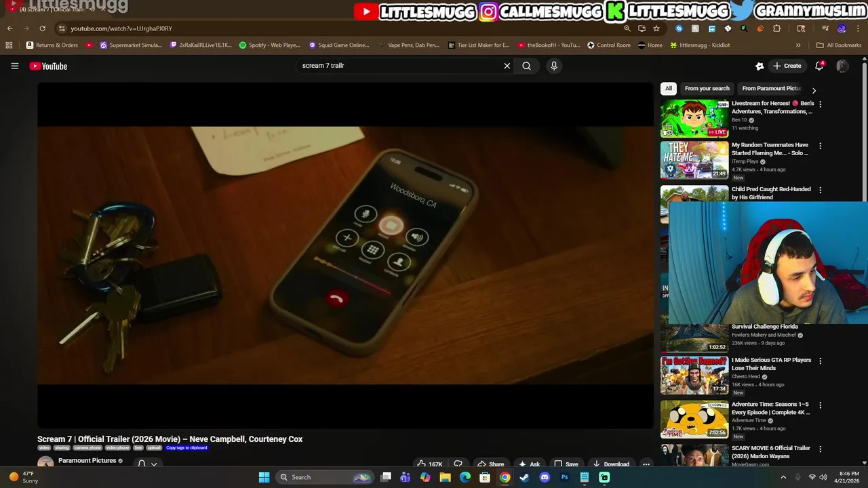Open options for GTA RP Players video
The height and width of the screenshot is (488, 868).
coord(820,361)
